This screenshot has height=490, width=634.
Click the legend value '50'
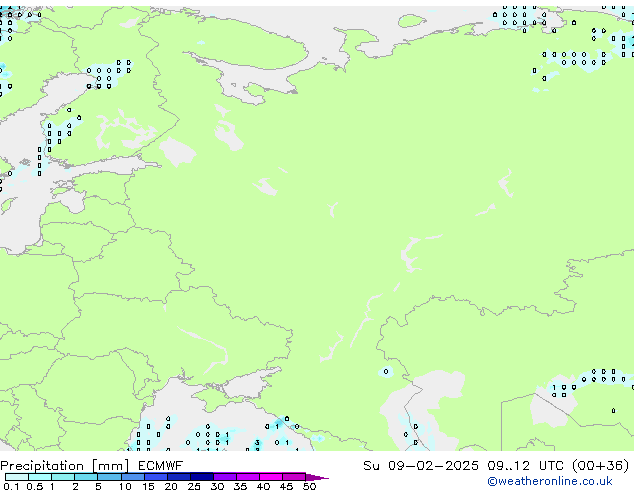click(x=310, y=486)
